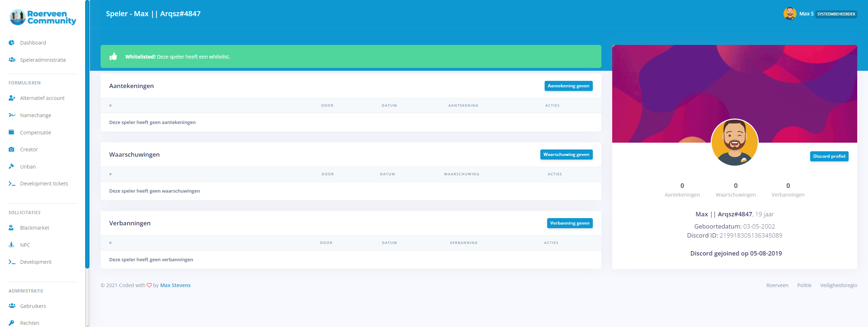Click the Dashboard pie chart icon
The width and height of the screenshot is (868, 327).
[x=11, y=43]
